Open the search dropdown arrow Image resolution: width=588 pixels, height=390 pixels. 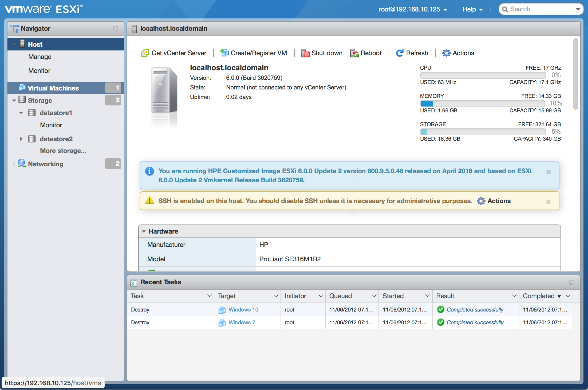point(578,9)
